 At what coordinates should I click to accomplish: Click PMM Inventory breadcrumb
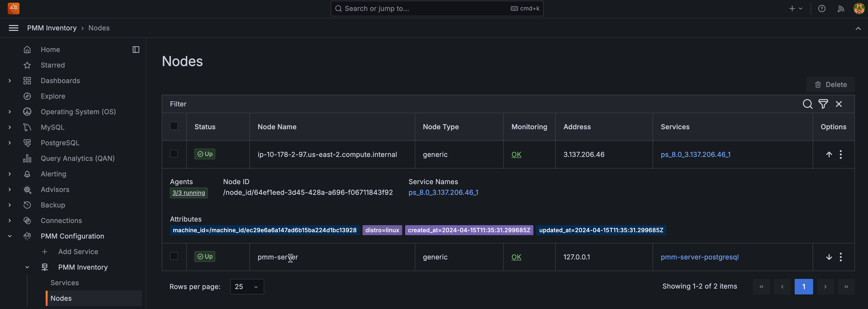click(52, 28)
